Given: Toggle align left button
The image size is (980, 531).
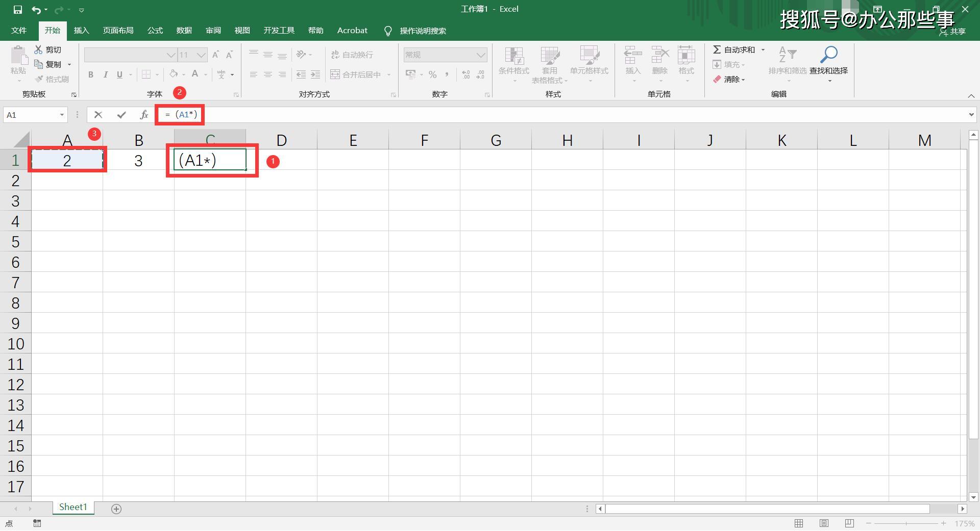Looking at the screenshot, I should tap(253, 74).
